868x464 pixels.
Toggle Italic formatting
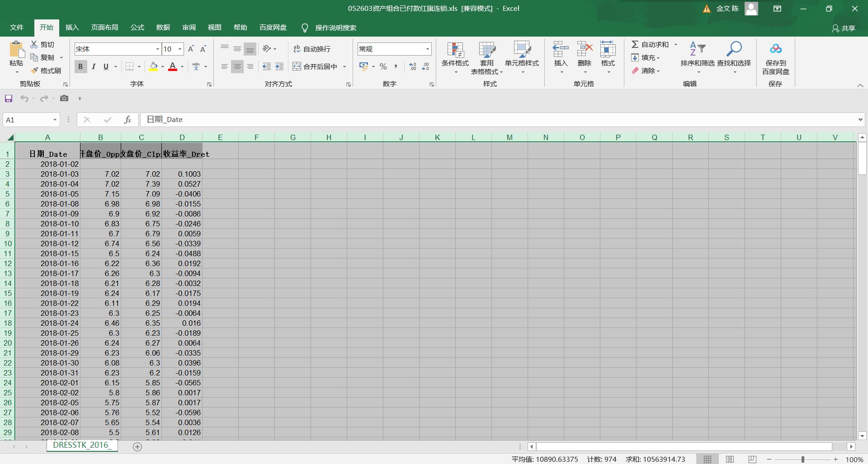pyautogui.click(x=94, y=67)
